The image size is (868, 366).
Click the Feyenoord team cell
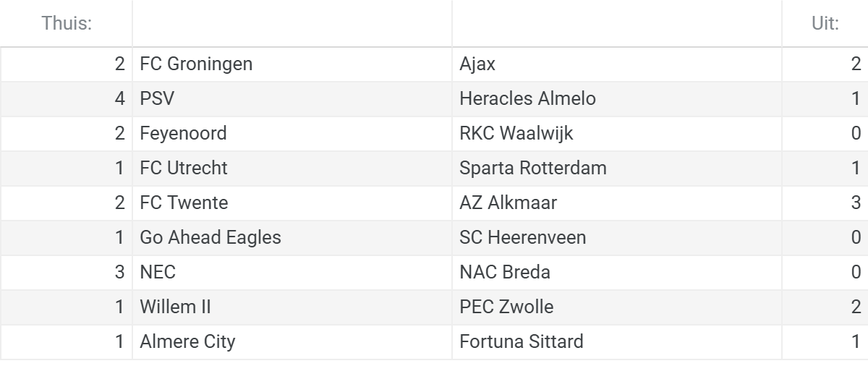pyautogui.click(x=292, y=134)
